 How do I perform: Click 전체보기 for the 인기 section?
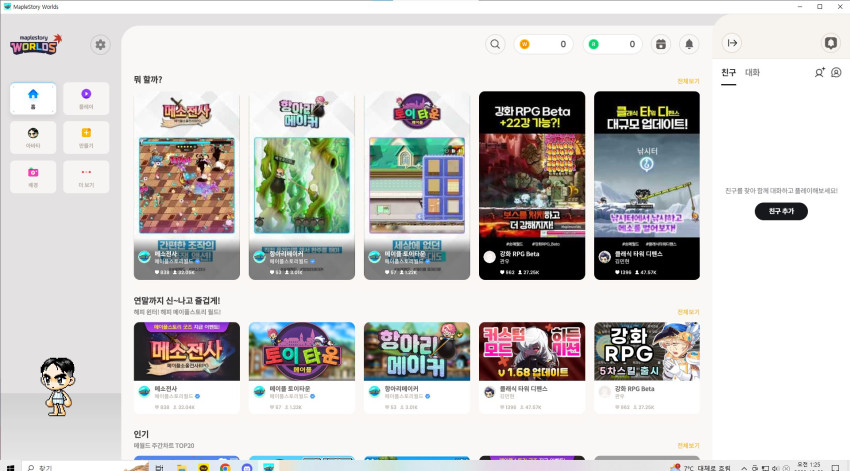pyautogui.click(x=688, y=446)
